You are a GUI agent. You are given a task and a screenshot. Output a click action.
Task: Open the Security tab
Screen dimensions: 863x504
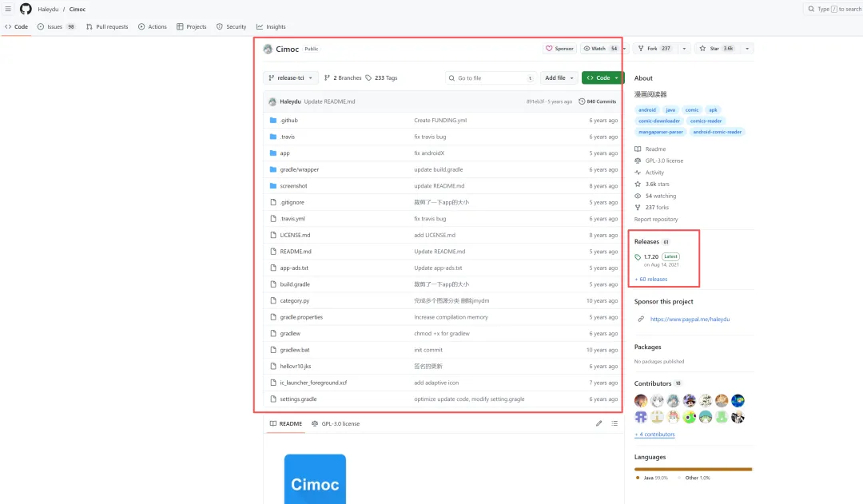pyautogui.click(x=231, y=26)
